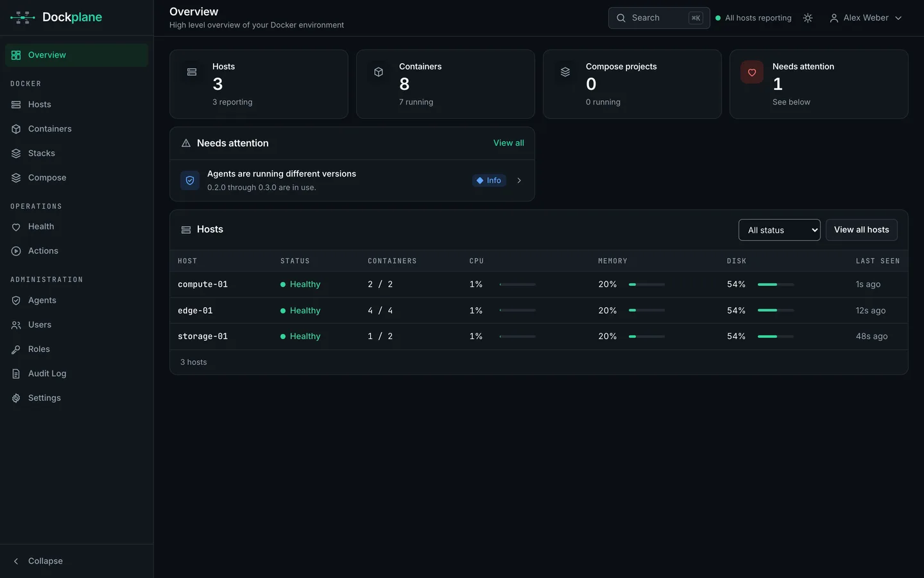Click the warning triangle icon beside Needs attention
Viewport: 924px width, 578px height.
click(x=186, y=143)
